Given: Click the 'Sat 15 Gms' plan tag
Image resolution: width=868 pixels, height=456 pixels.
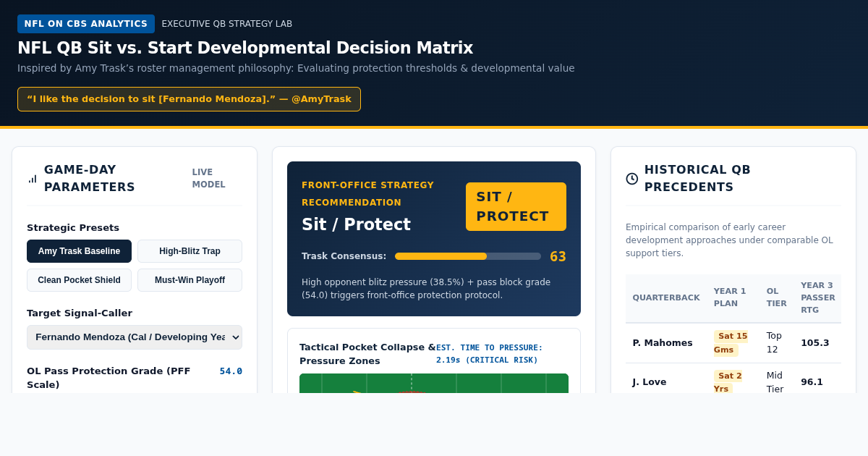Looking at the screenshot, I should (731, 343).
